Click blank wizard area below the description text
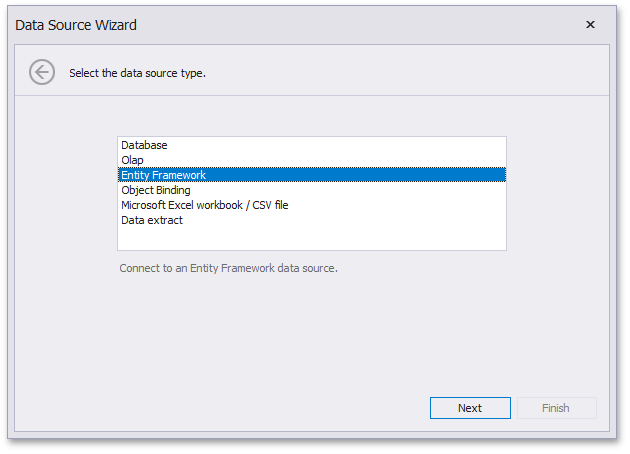 pos(310,330)
